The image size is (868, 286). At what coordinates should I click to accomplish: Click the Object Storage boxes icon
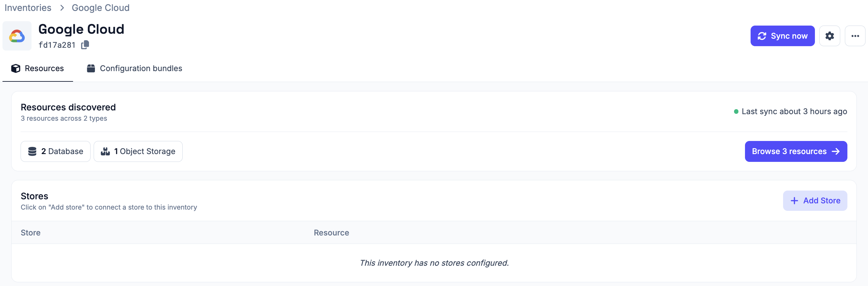(105, 151)
